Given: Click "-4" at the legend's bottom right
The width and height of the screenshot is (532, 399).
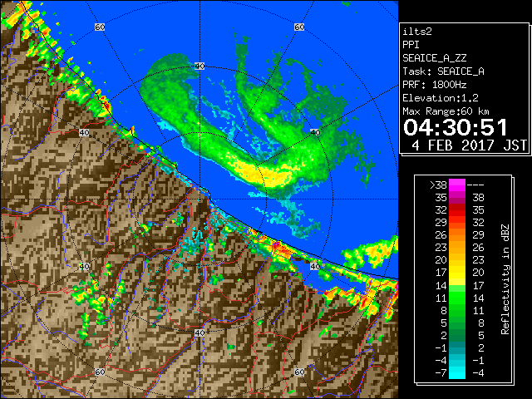Looking at the screenshot, I should (478, 373).
